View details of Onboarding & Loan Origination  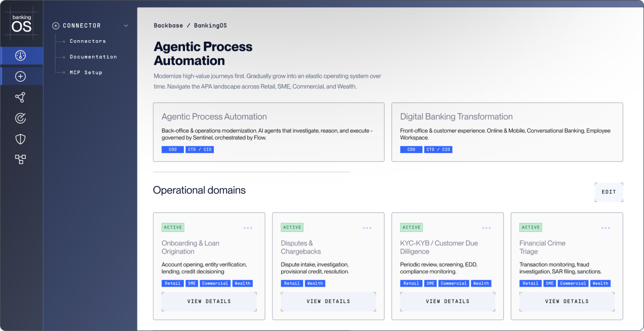(x=209, y=302)
